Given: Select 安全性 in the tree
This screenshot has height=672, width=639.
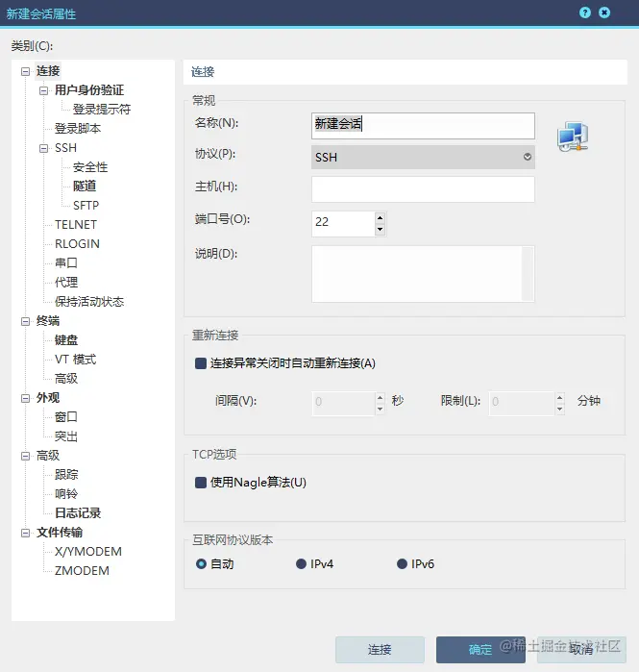Looking at the screenshot, I should click(90, 167).
